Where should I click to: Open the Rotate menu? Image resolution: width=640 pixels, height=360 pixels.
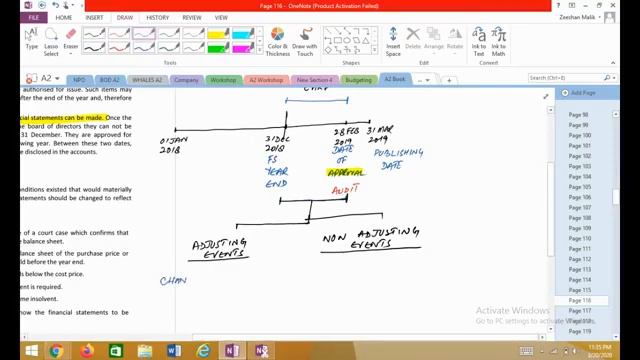(455, 41)
